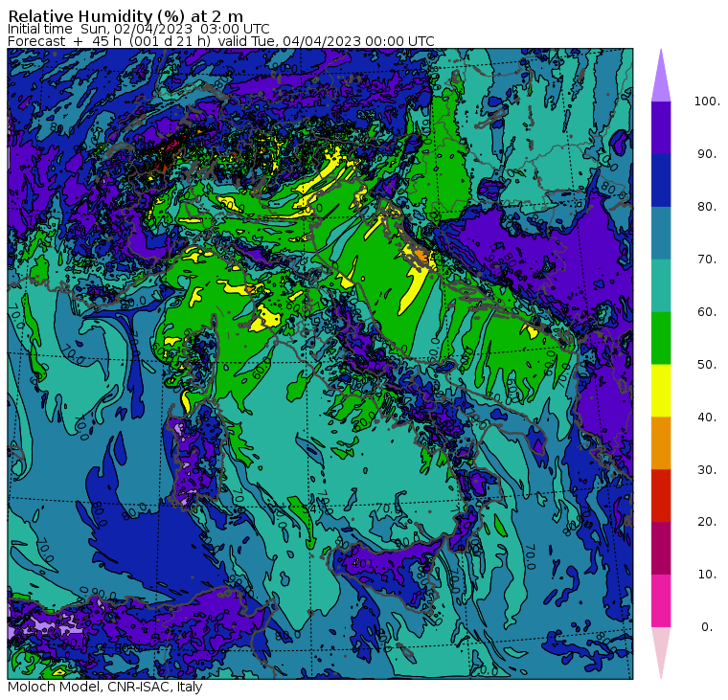
Task: Click the '80.' colorbar label
Action: pyautogui.click(x=707, y=207)
